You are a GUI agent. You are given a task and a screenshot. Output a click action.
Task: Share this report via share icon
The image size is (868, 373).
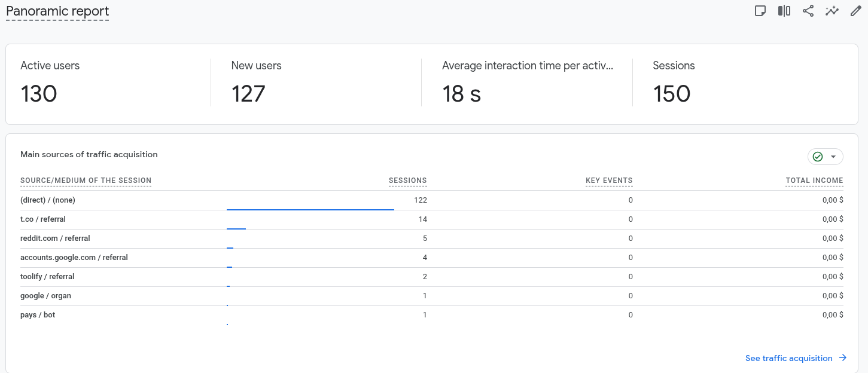[808, 11]
